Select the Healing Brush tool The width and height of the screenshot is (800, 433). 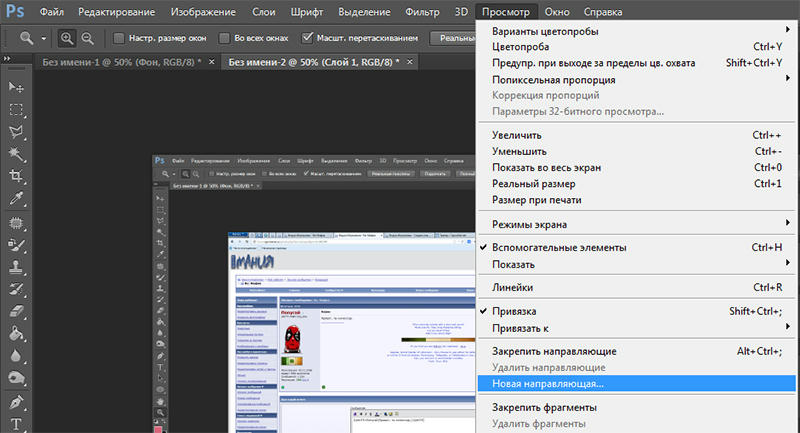click(16, 223)
